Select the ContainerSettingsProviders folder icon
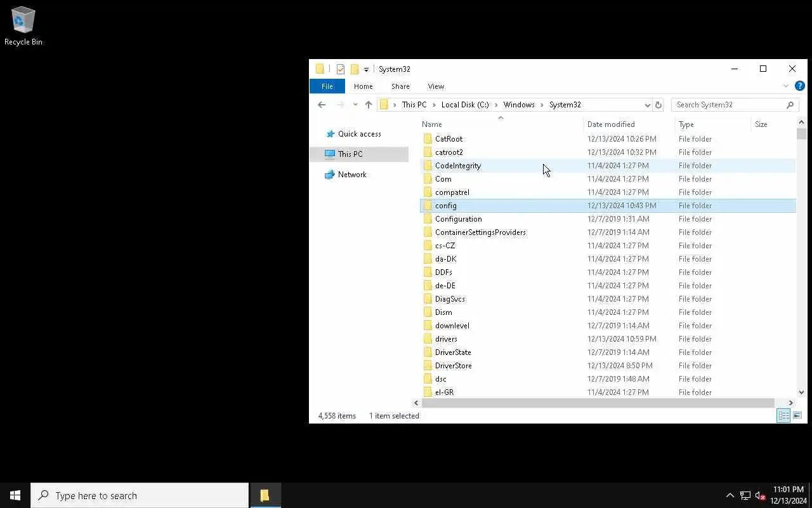 tap(428, 232)
